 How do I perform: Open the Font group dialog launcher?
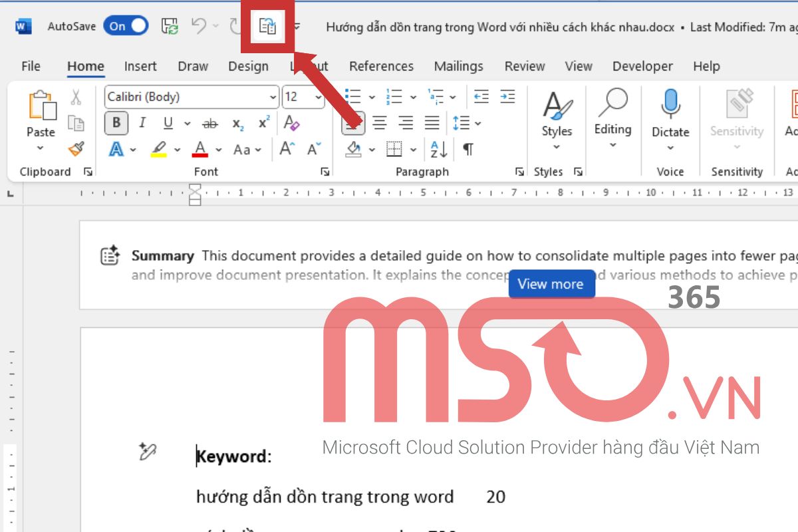click(x=325, y=172)
